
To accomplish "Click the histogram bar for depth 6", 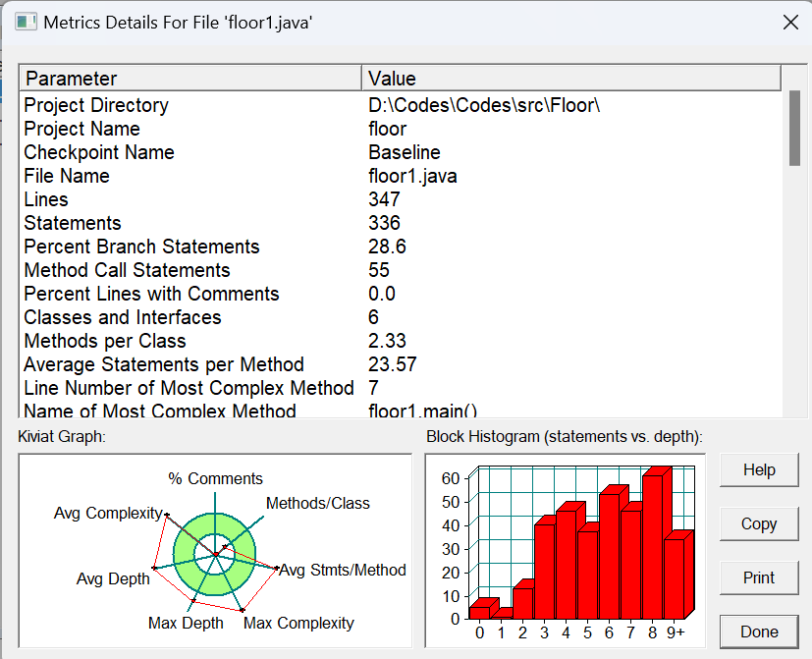I will pos(610,556).
